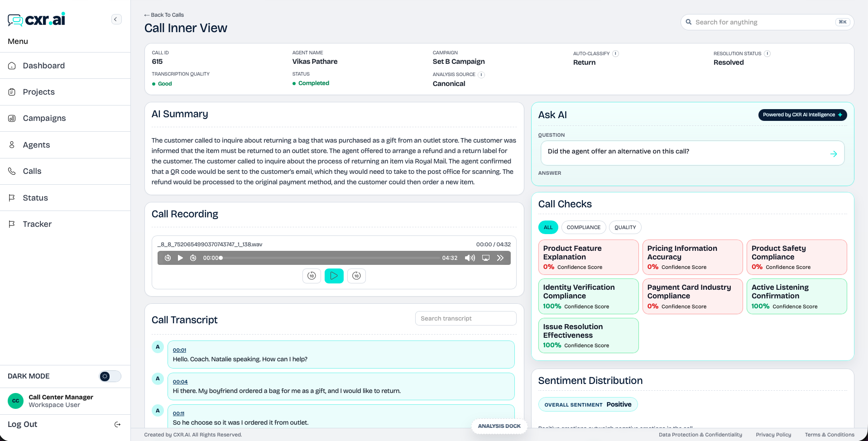Open Payment Card Industry Compliance card
The height and width of the screenshot is (441, 868).
point(692,296)
